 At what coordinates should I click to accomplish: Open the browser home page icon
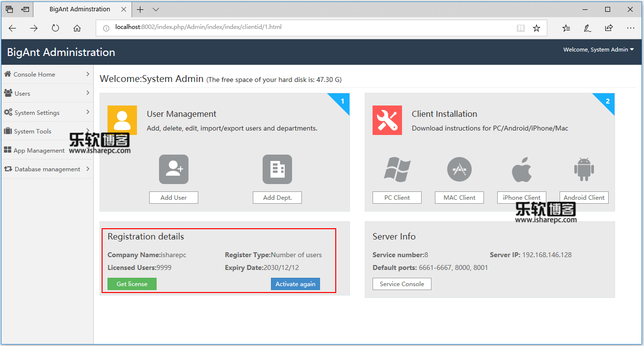77,28
